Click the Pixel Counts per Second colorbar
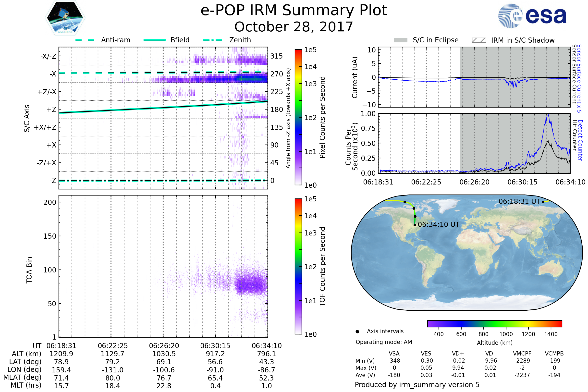The height and width of the screenshot is (392, 588). 298,117
